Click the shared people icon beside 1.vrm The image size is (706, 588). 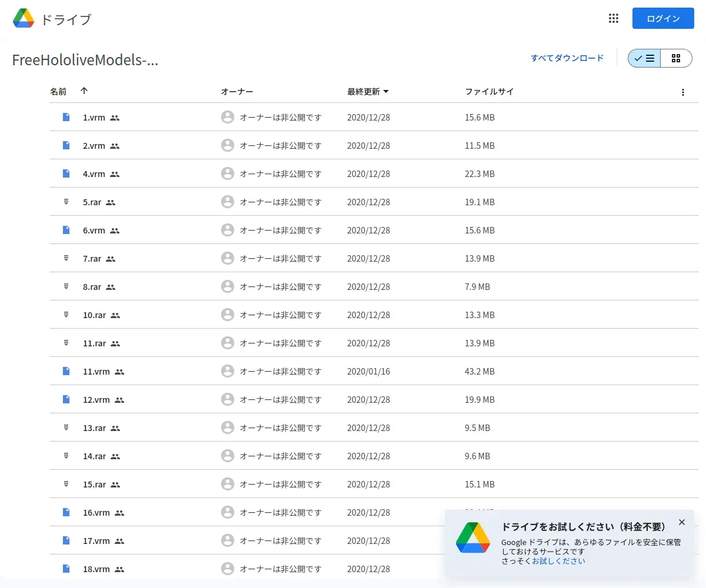click(115, 118)
